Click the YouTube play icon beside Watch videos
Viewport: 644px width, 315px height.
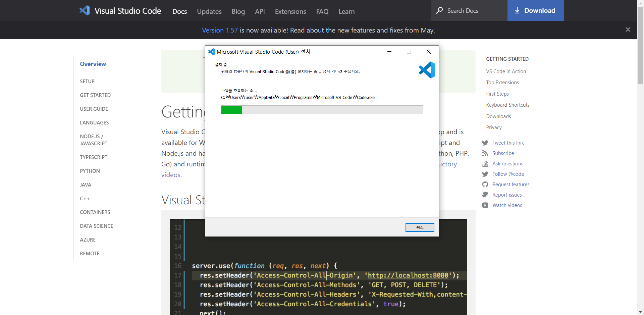[485, 205]
